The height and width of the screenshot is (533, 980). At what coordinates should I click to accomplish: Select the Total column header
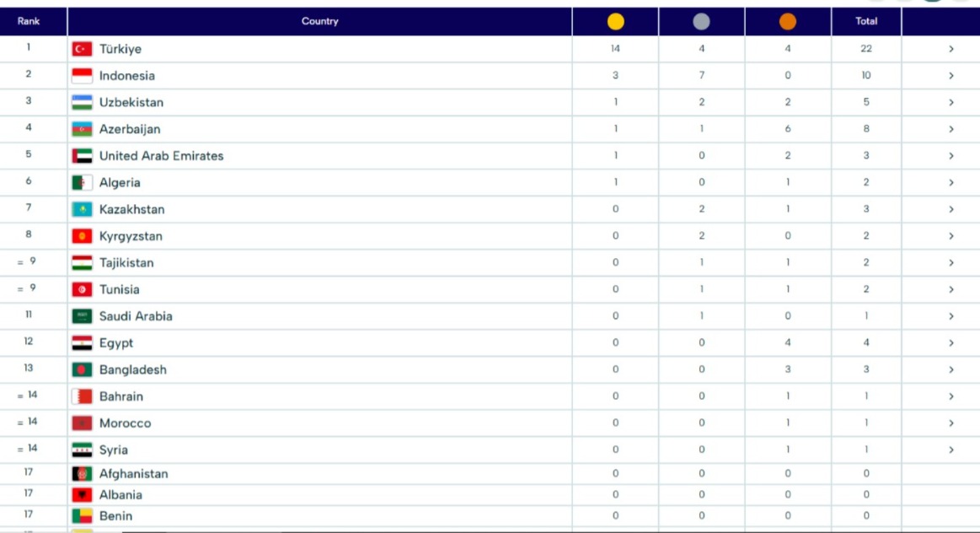point(866,21)
